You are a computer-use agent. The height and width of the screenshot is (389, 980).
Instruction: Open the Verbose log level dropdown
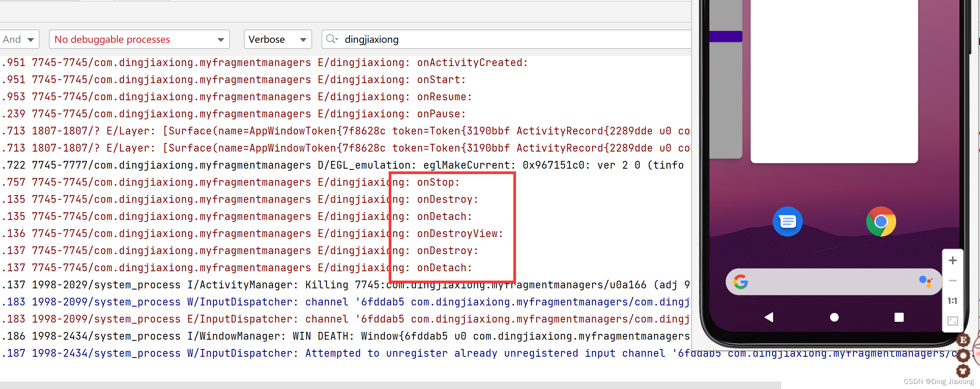278,39
